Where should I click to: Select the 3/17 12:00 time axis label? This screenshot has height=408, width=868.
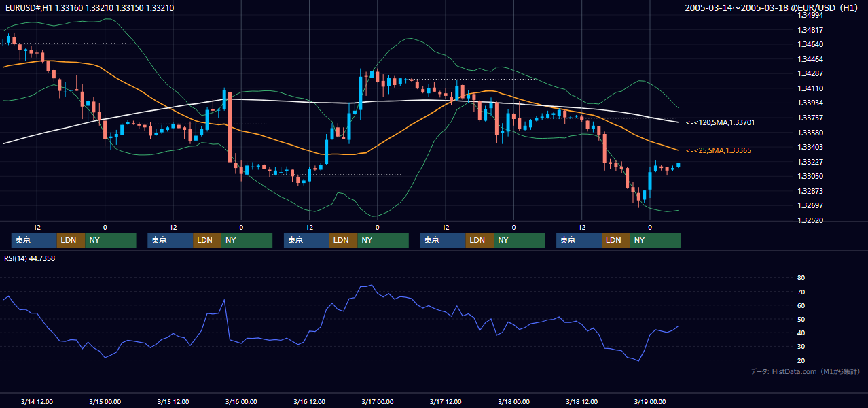(446, 401)
